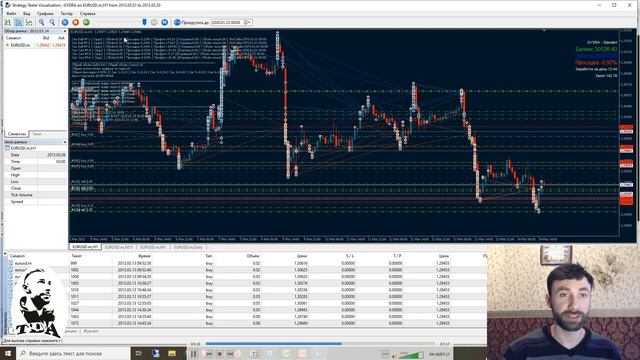Image resolution: width=640 pixels, height=360 pixels.
Task: Switch to the Журнал tab
Action: [91, 331]
